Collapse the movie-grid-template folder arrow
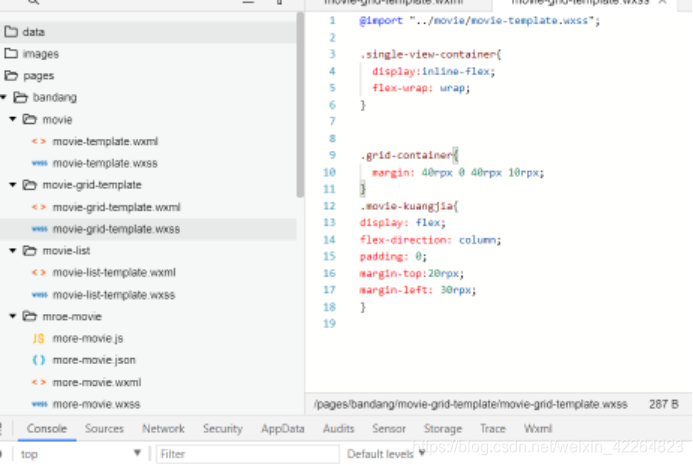This screenshot has height=465, width=693. (13, 184)
